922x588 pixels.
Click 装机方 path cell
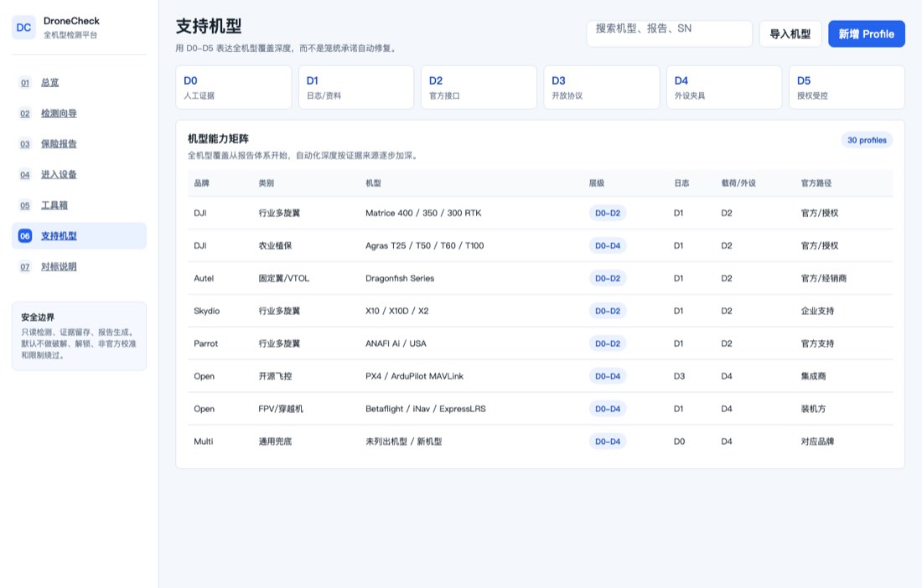tap(813, 409)
